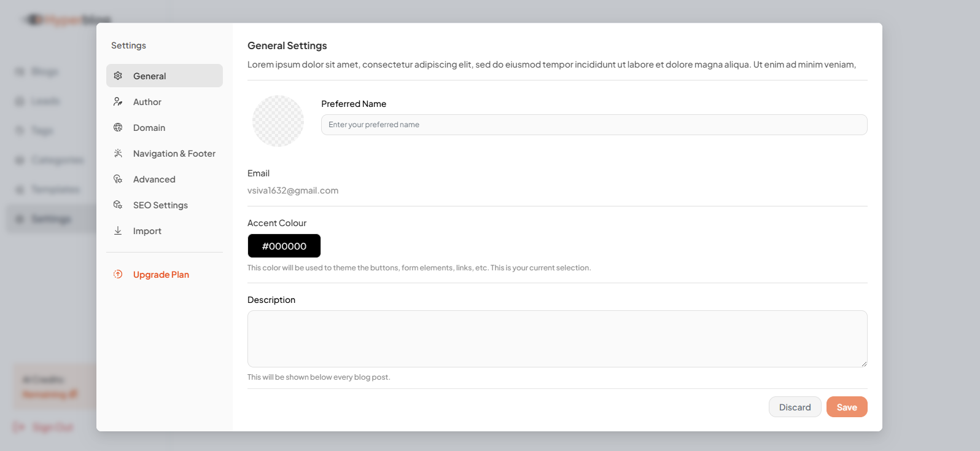Screen dimensions: 980x451
Task: Click the email address vsiva1632@gmail.com
Action: pyautogui.click(x=293, y=190)
